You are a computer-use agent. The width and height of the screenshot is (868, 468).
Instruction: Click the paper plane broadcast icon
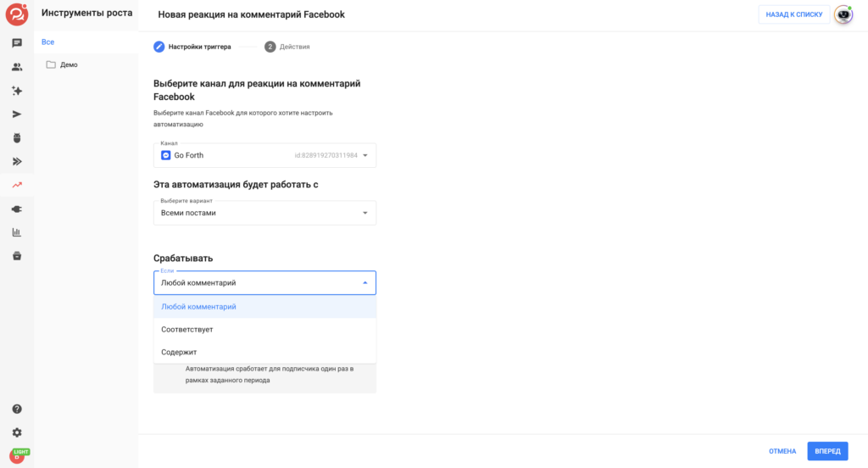click(17, 114)
